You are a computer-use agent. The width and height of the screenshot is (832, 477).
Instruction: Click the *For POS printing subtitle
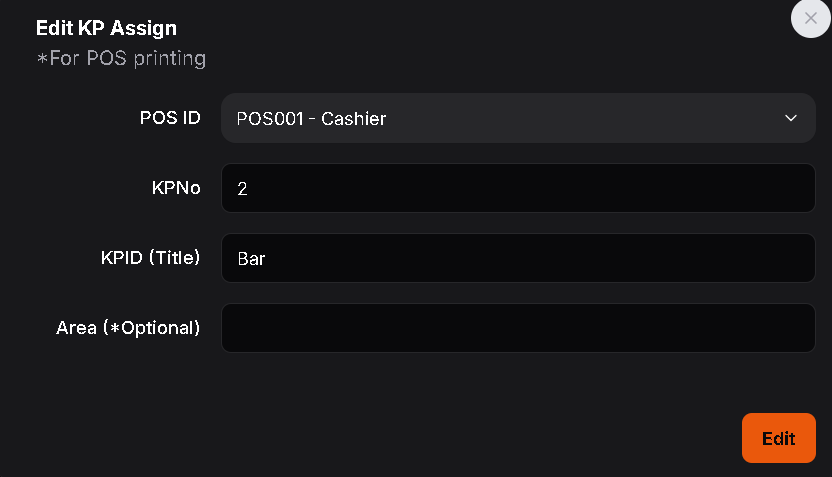121,59
